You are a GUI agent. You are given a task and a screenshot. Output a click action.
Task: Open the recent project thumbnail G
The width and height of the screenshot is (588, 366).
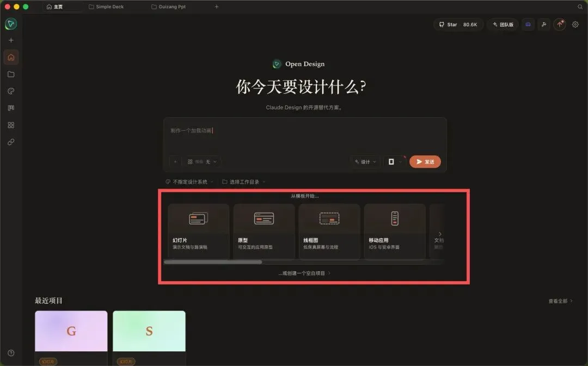71,331
